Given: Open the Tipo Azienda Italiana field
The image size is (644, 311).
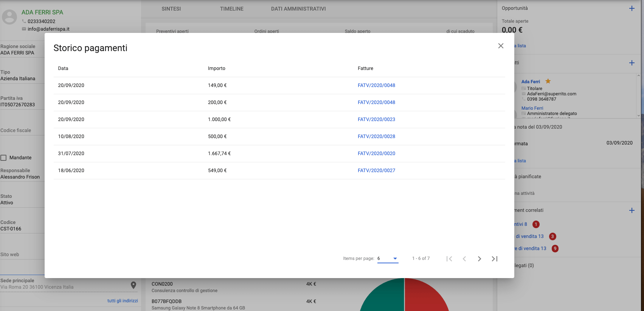Looking at the screenshot, I should tap(22, 76).
